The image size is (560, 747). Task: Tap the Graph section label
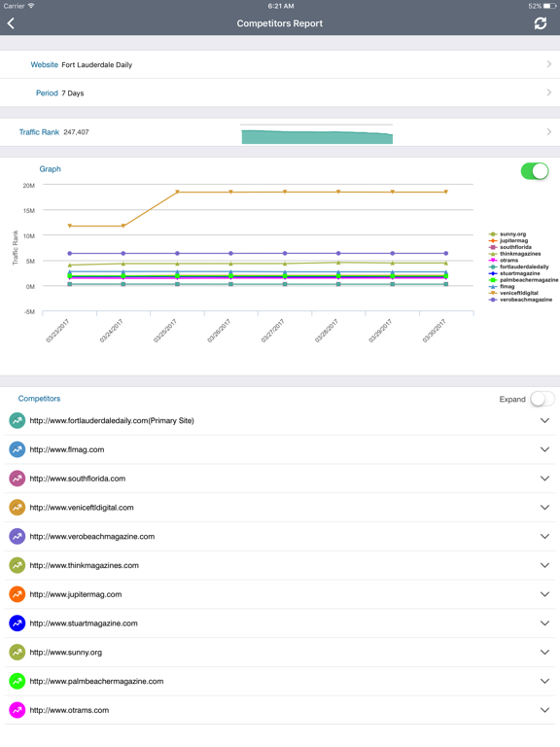[50, 169]
